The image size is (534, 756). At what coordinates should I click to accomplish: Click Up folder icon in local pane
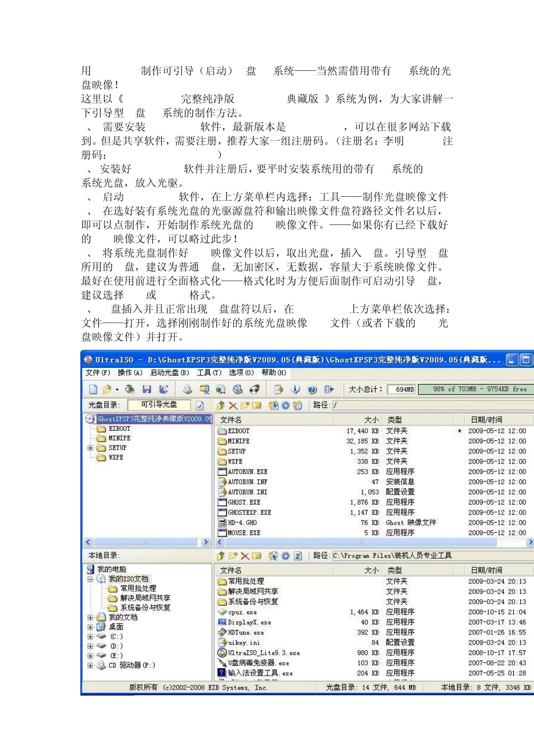[x=221, y=556]
